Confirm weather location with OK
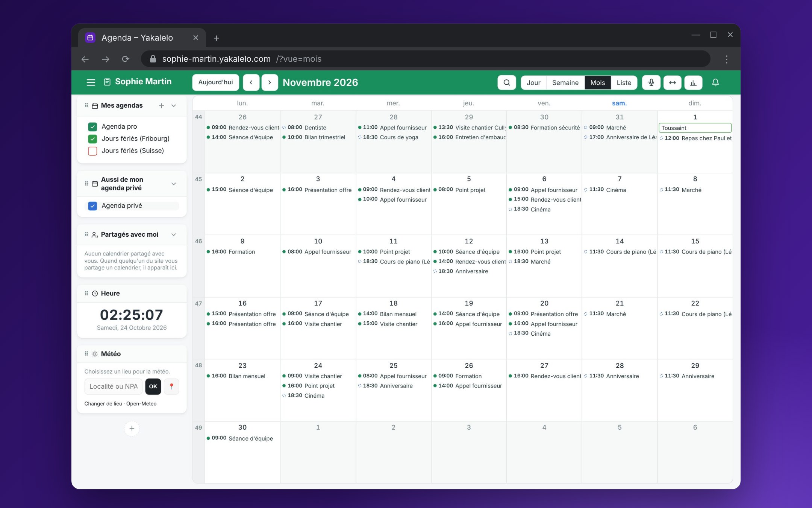 pos(153,386)
